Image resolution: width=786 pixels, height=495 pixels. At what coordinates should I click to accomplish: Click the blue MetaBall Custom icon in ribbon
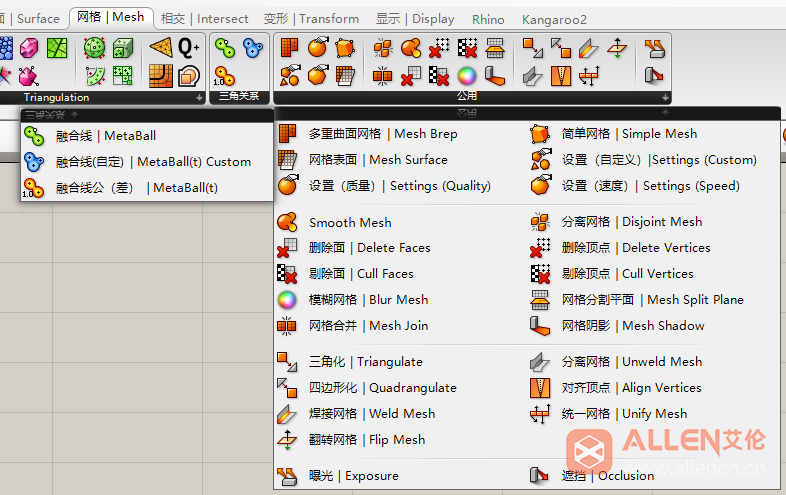pos(253,48)
